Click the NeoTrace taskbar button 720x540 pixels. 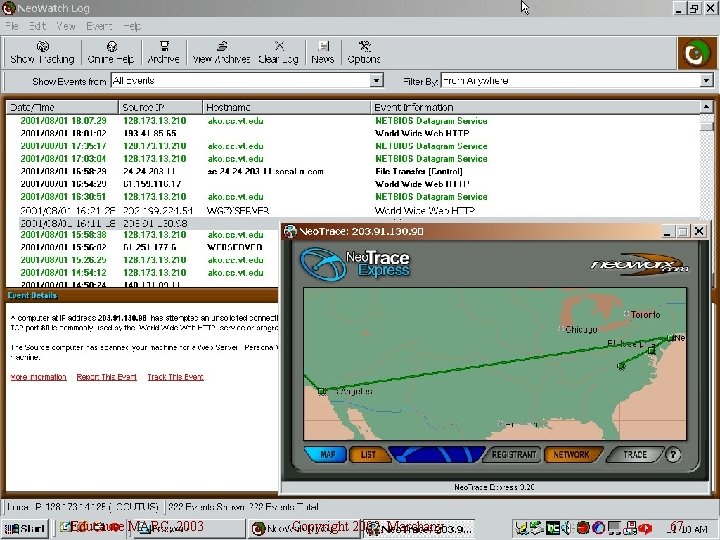420,529
